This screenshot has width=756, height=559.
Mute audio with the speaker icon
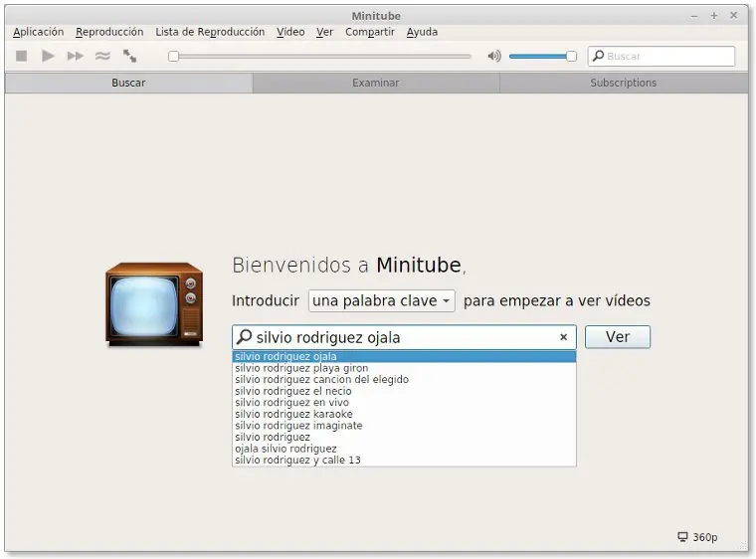point(494,56)
